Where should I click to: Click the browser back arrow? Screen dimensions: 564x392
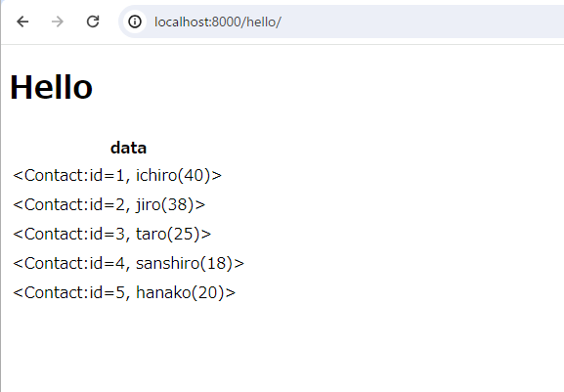(22, 22)
